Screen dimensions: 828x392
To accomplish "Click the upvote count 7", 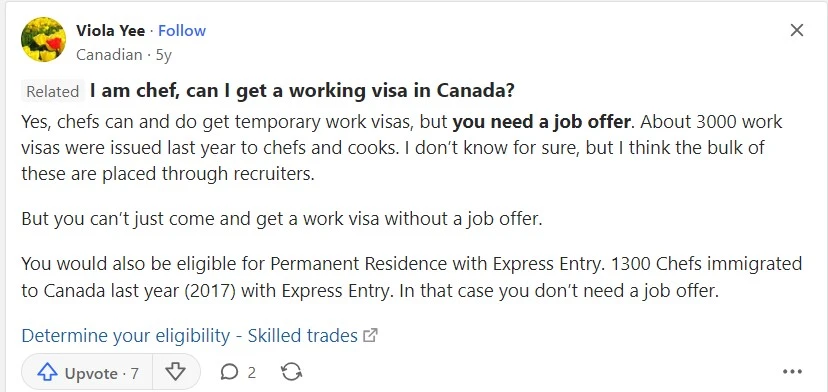I will [134, 374].
